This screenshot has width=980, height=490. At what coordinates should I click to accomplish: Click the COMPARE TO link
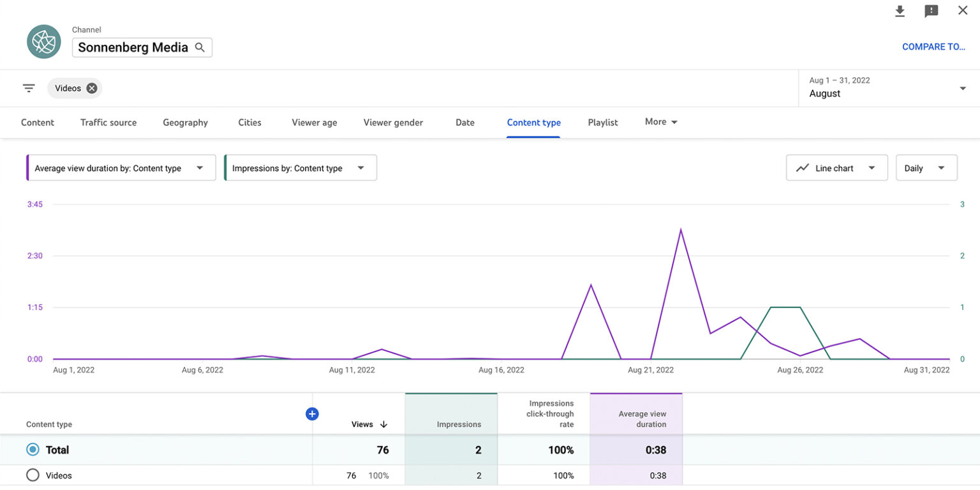(x=934, y=47)
